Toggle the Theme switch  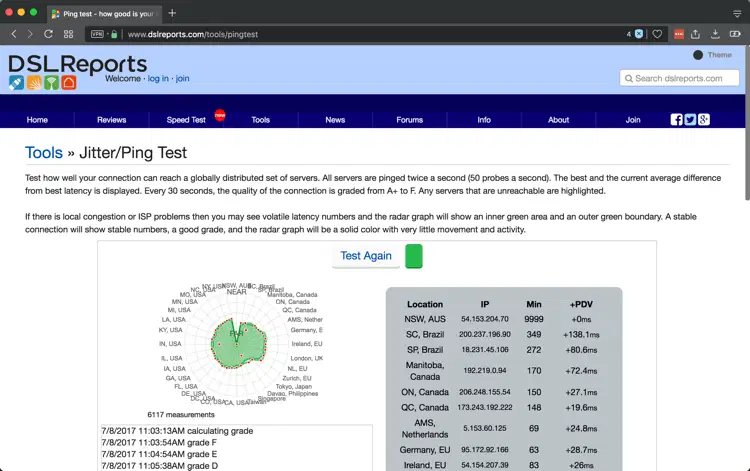(698, 55)
